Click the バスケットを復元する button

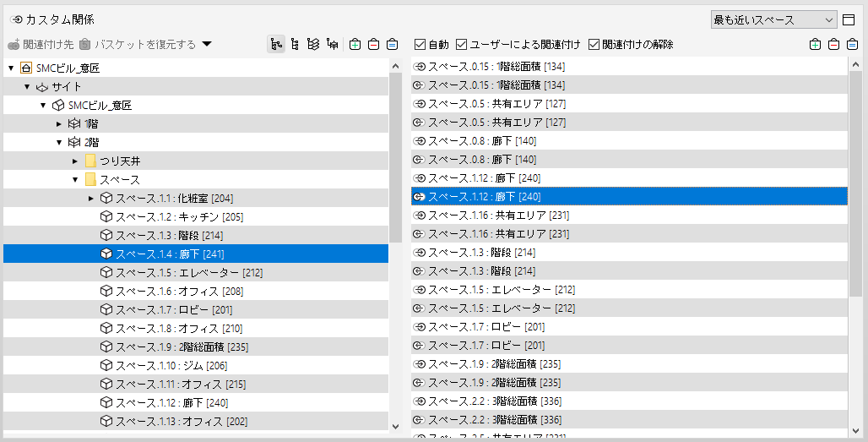(138, 44)
